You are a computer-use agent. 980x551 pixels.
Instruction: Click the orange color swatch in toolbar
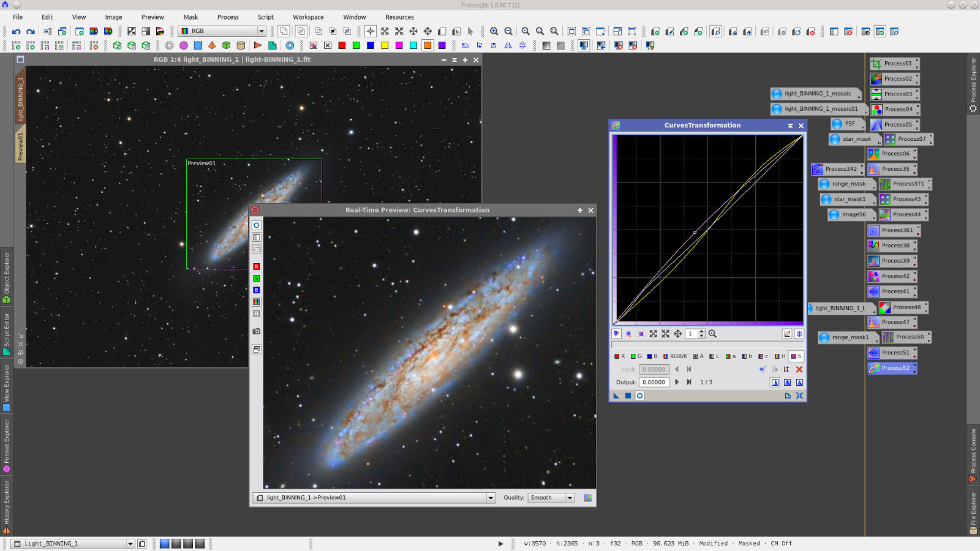point(428,45)
